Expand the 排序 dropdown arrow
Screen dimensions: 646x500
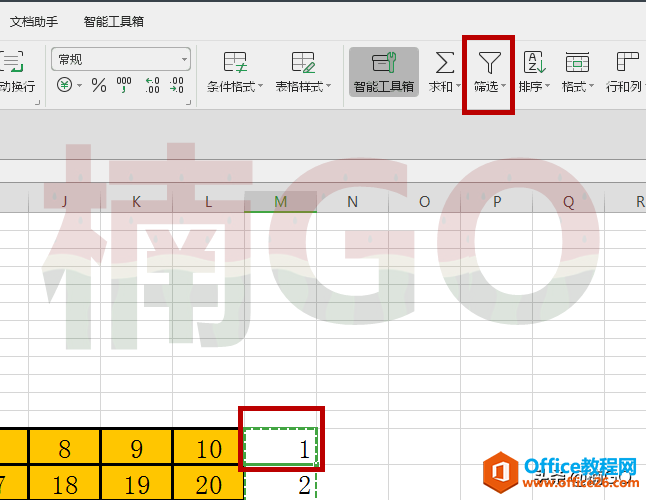548,86
